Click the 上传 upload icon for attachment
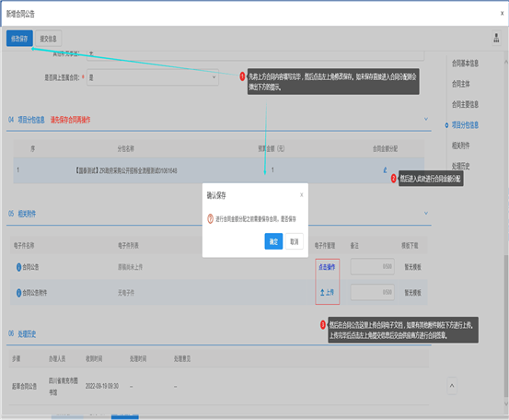The image size is (509, 420). [323, 292]
